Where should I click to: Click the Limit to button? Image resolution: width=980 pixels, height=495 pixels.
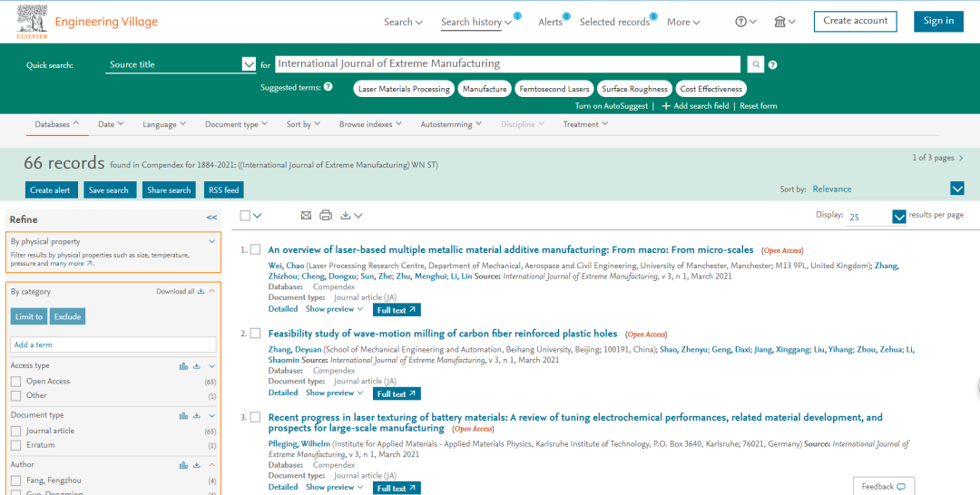pos(29,316)
